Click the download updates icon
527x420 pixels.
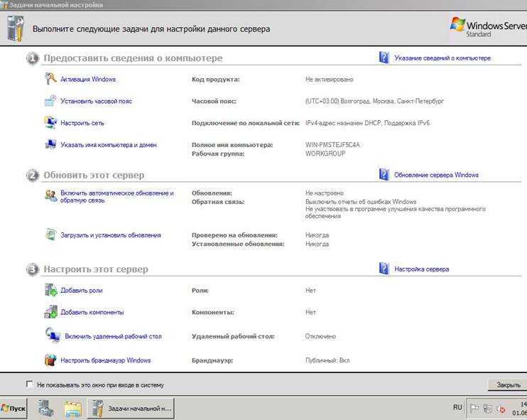(50, 235)
